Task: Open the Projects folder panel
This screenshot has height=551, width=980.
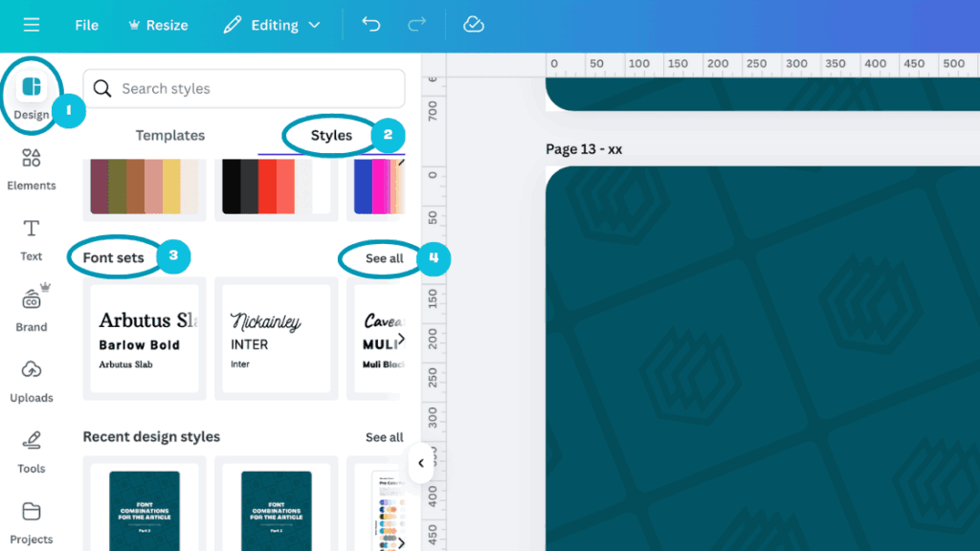Action: [x=32, y=521]
